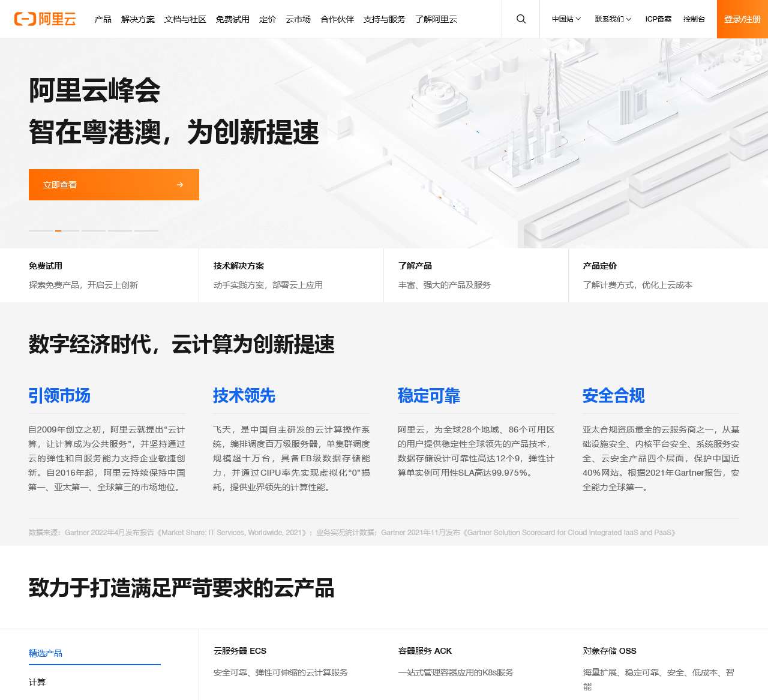The height and width of the screenshot is (700, 768).
Task: Jump to the last carousel slide indicator
Action: point(146,230)
